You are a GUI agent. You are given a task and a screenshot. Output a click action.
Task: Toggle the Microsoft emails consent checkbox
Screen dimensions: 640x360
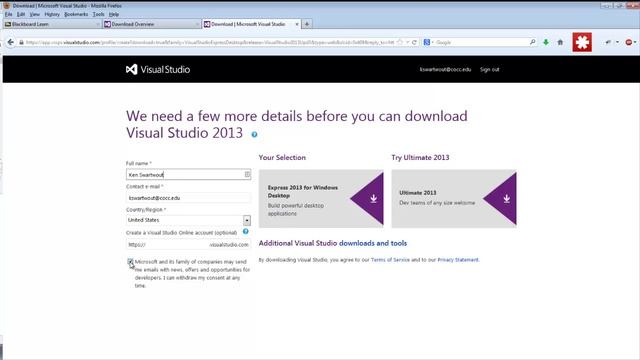(130, 262)
